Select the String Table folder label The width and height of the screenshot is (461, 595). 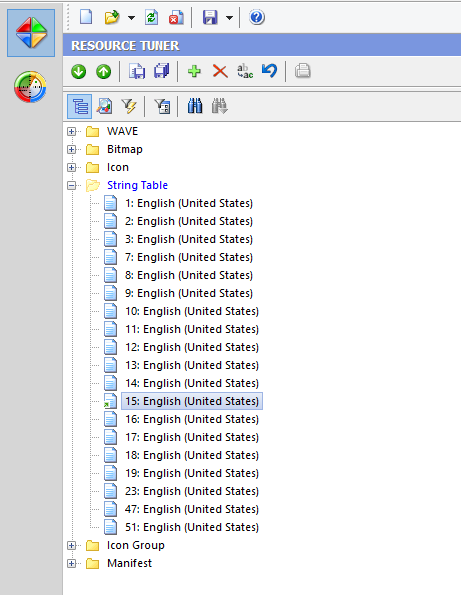[137, 185]
